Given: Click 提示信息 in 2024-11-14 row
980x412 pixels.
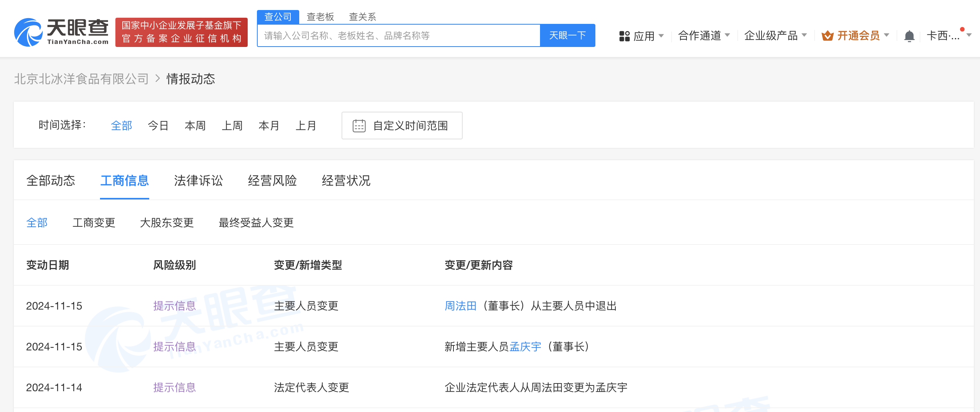Looking at the screenshot, I should [x=175, y=387].
